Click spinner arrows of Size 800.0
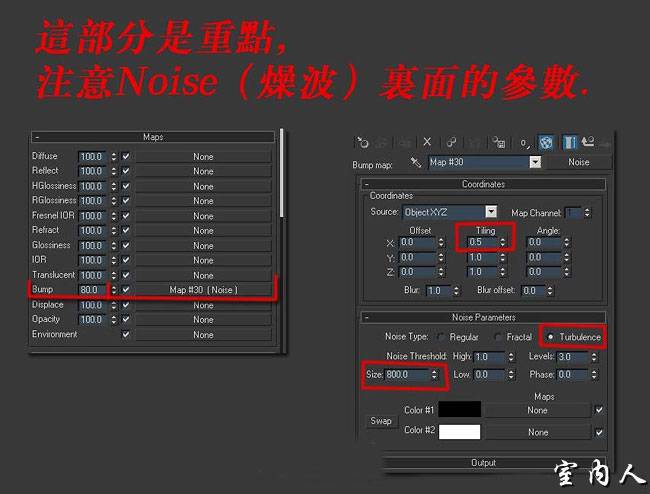Image resolution: width=650 pixels, height=494 pixels. (x=434, y=375)
